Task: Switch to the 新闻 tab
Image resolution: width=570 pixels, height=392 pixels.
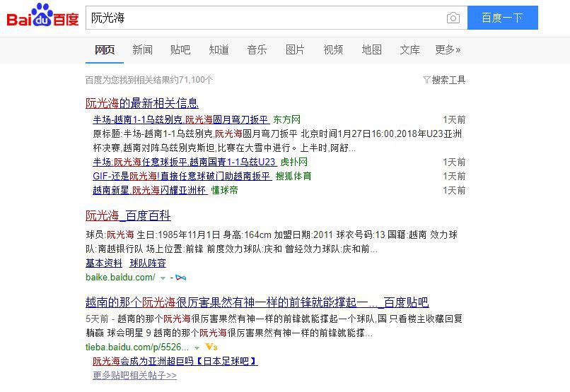Action: click(x=143, y=49)
